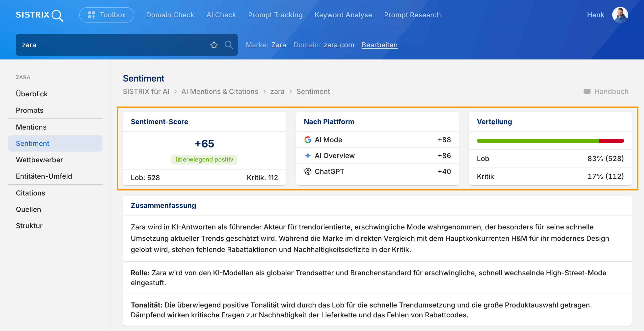The height and width of the screenshot is (331, 644).
Task: Open Henk's profile avatar
Action: pyautogui.click(x=620, y=15)
